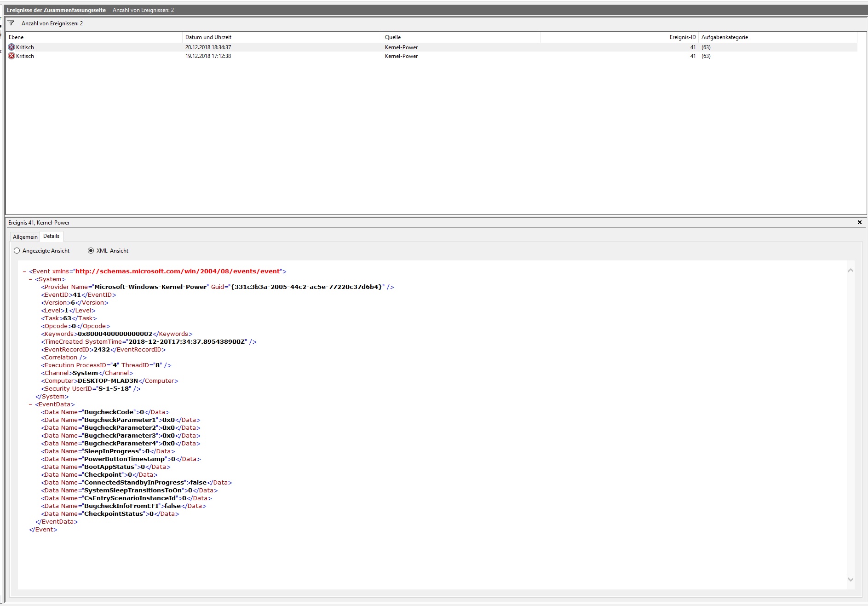Screen dimensions: 868x606
Task: Sort by the Quelle column header
Action: (x=460, y=37)
